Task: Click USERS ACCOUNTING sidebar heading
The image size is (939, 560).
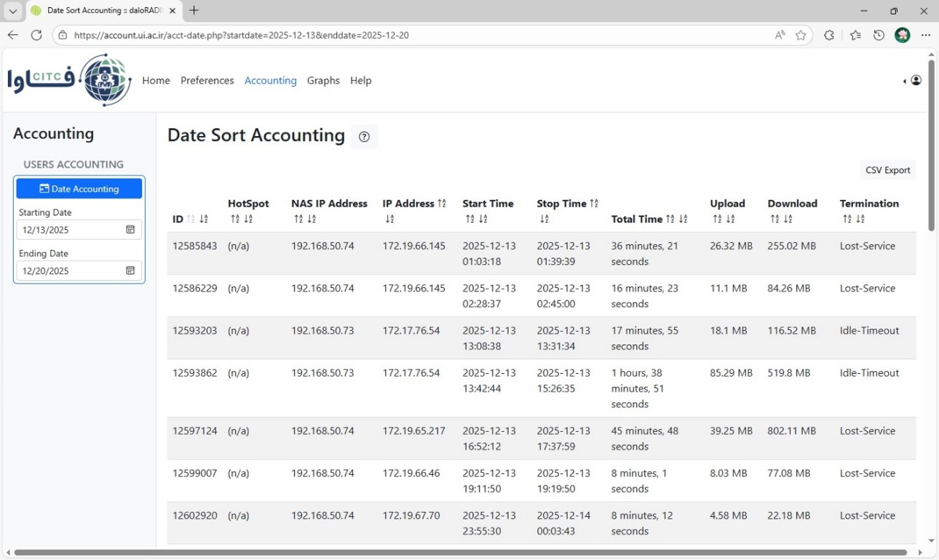Action: 74,164
